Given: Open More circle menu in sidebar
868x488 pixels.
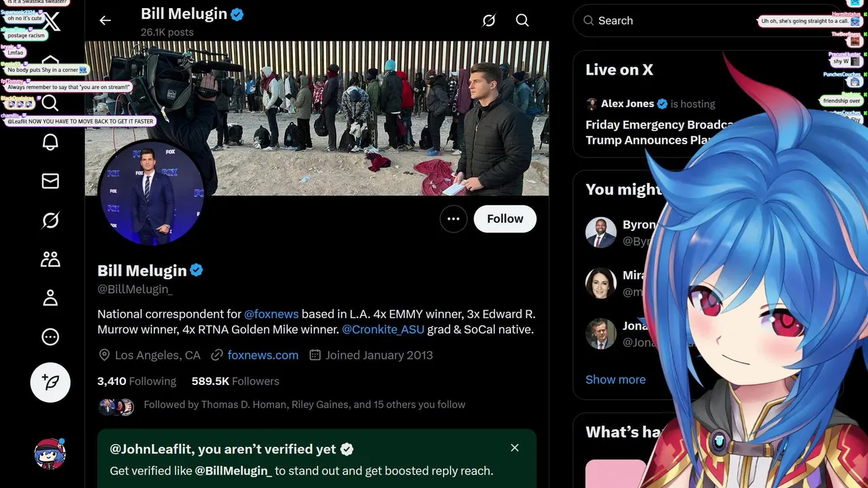Looking at the screenshot, I should 50,337.
